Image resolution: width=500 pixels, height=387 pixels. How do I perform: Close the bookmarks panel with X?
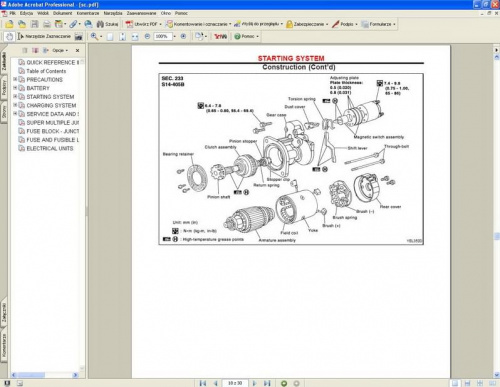pos(77,50)
